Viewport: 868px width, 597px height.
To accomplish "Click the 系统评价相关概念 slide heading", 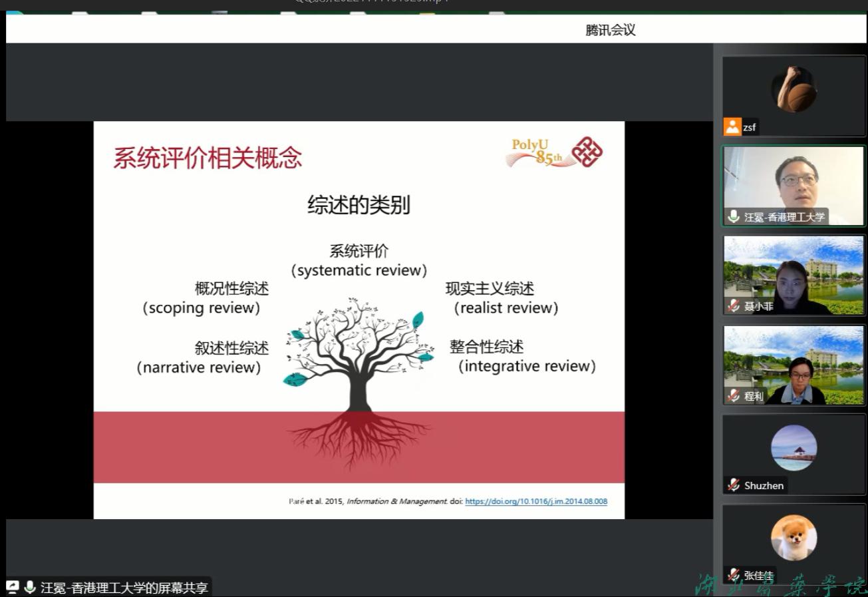I will pyautogui.click(x=208, y=158).
